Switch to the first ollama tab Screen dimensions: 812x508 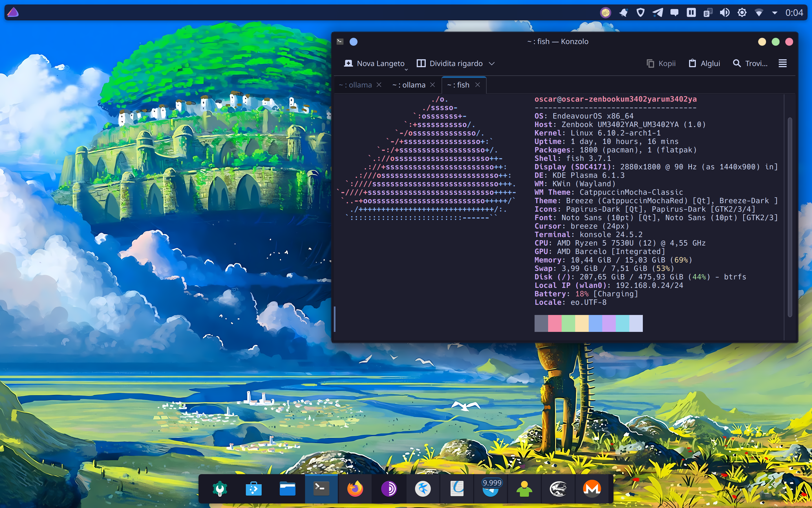pos(355,85)
